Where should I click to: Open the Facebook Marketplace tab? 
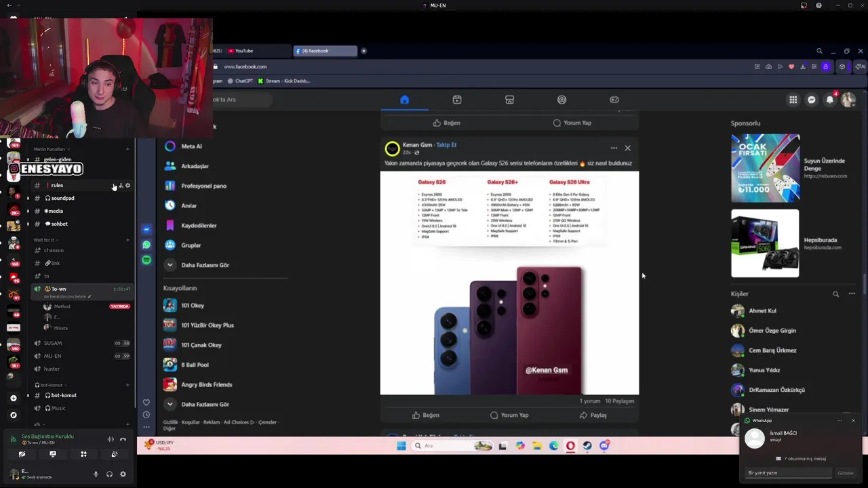[509, 100]
